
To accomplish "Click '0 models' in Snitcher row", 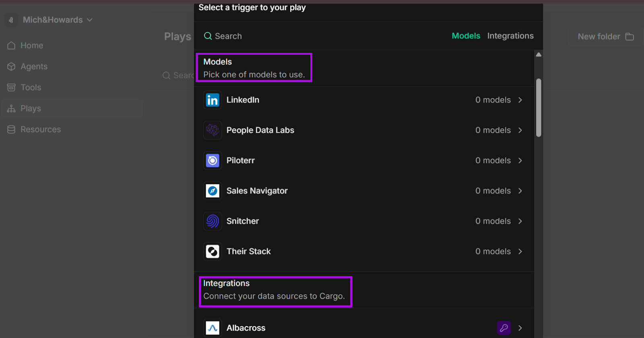I will pyautogui.click(x=493, y=221).
